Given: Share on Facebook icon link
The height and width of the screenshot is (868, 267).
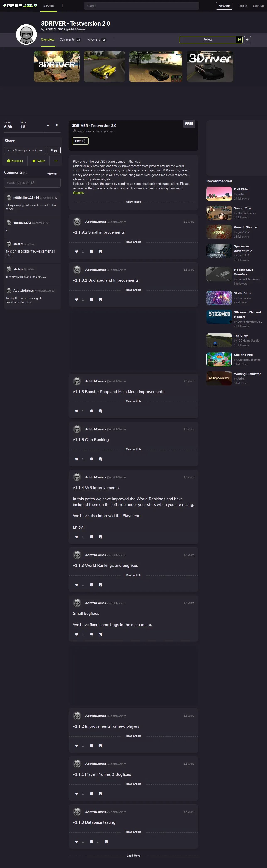Looking at the screenshot, I should point(15,161).
